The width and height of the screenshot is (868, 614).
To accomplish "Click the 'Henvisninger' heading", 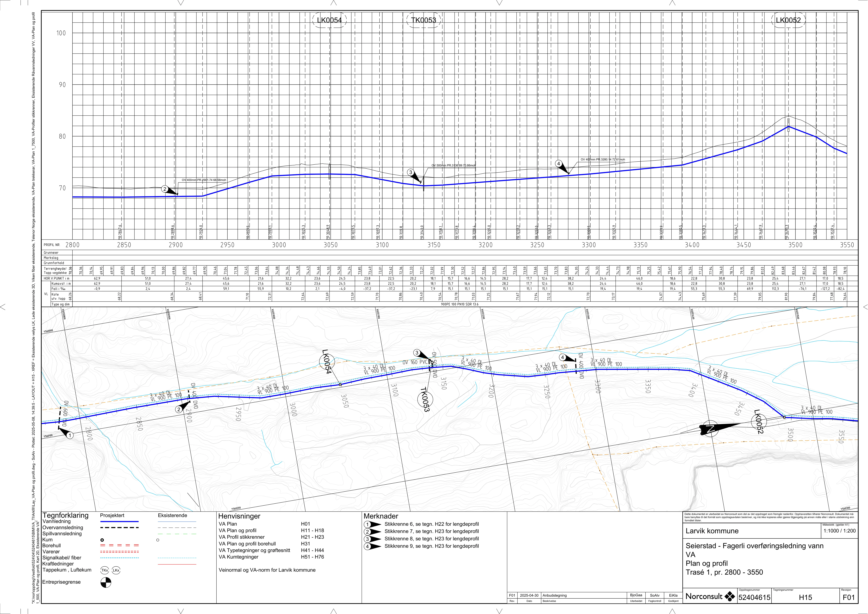I will [x=239, y=516].
